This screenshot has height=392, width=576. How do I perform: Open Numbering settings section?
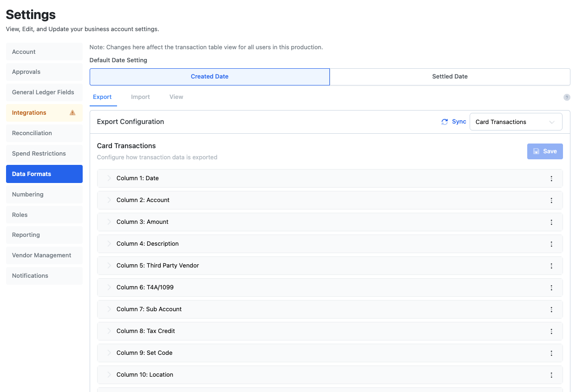point(44,195)
